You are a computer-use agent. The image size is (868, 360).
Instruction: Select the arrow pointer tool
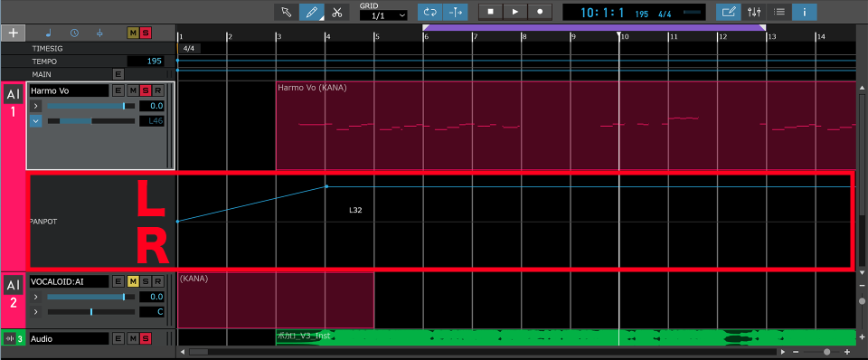point(287,12)
